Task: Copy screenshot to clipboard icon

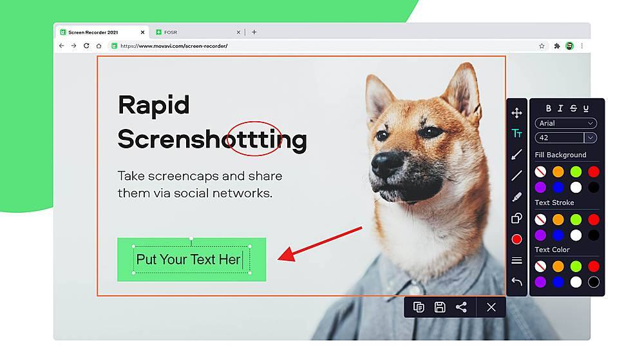Action: pos(419,307)
